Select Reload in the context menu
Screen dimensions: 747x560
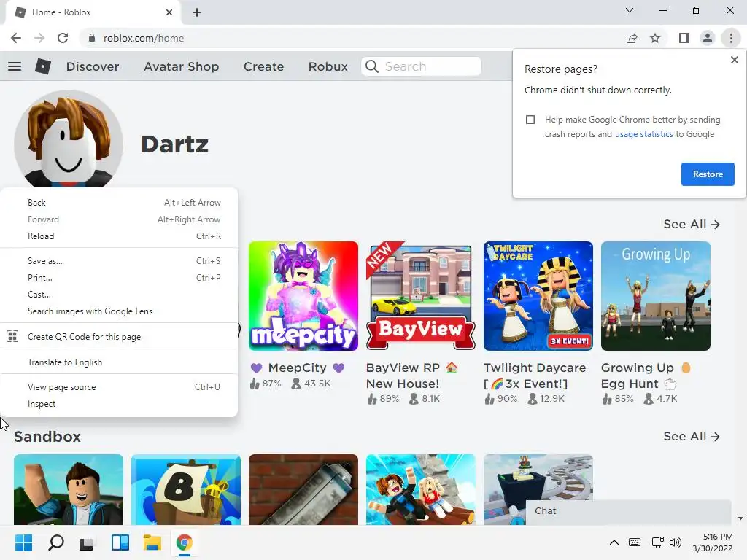coord(119,236)
